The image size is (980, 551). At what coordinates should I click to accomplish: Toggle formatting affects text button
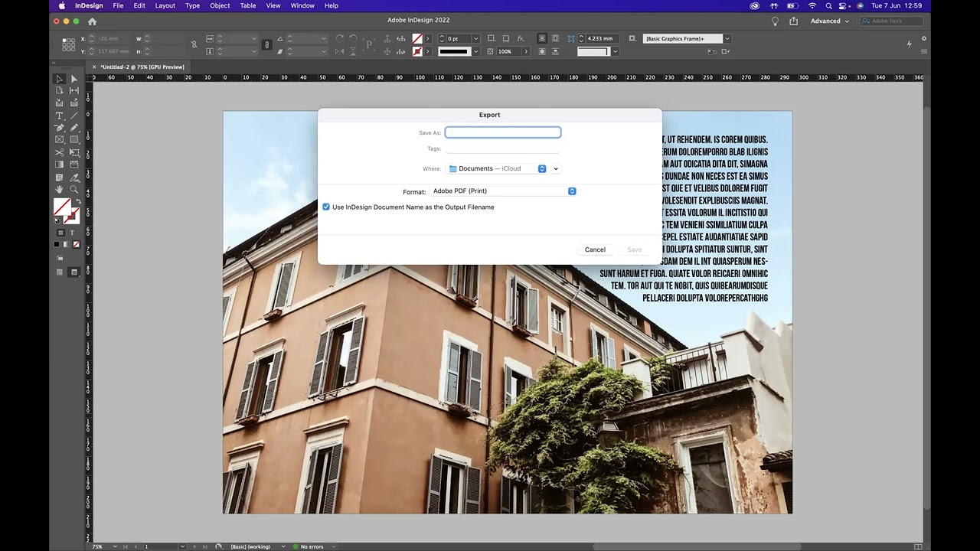tap(72, 233)
